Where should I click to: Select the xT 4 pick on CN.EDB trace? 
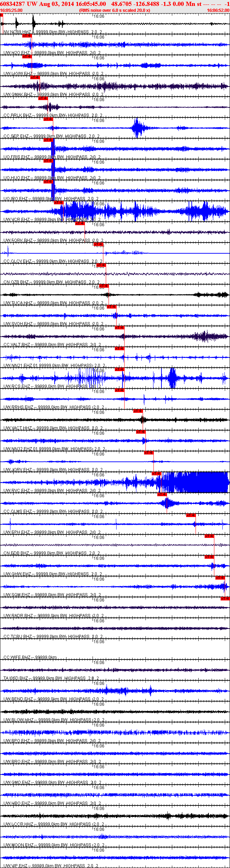(209, 536)
